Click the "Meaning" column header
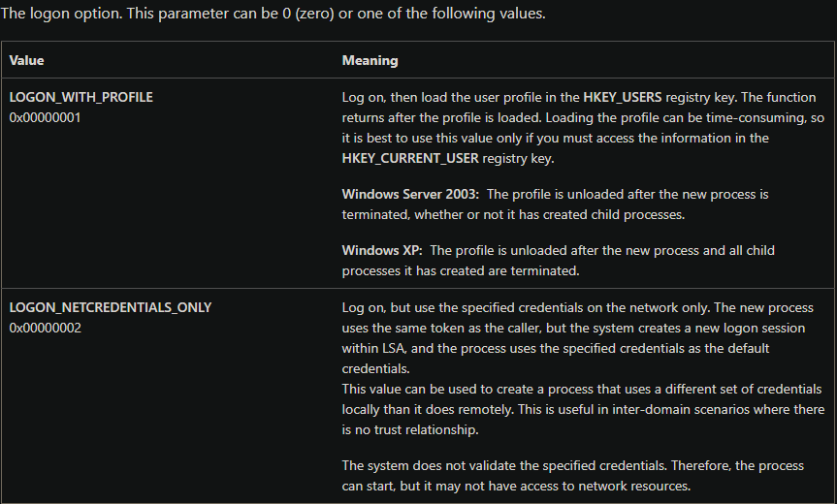Screen dimensions: 837x504 coord(370,60)
